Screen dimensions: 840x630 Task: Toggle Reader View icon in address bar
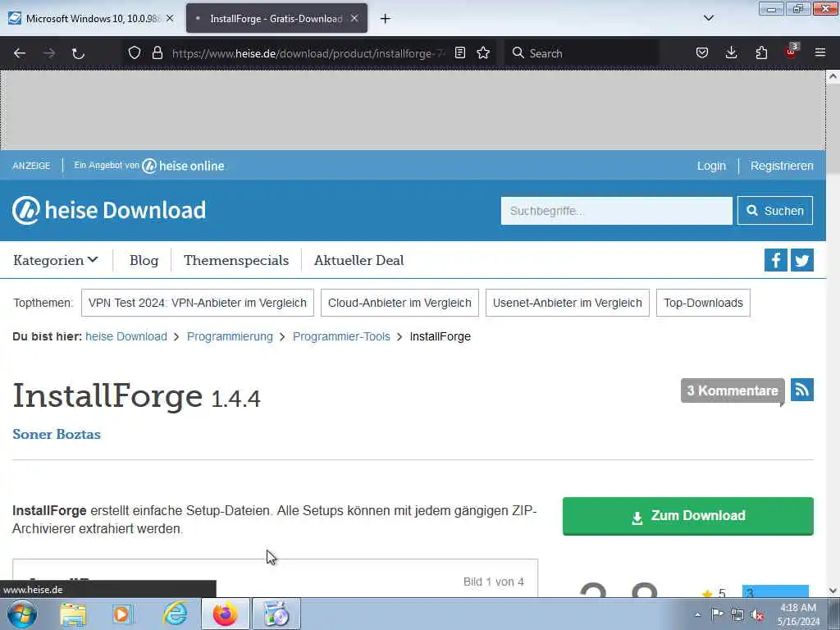click(459, 52)
